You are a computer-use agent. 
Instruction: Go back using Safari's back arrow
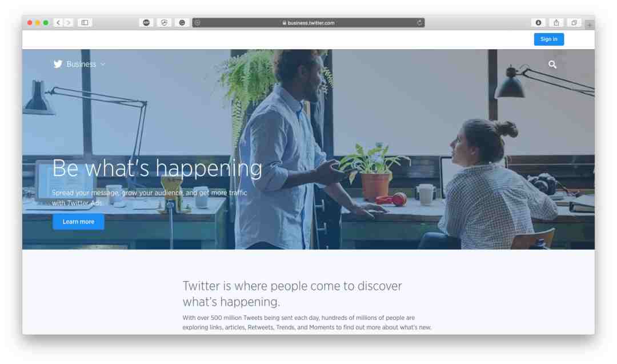pos(58,23)
